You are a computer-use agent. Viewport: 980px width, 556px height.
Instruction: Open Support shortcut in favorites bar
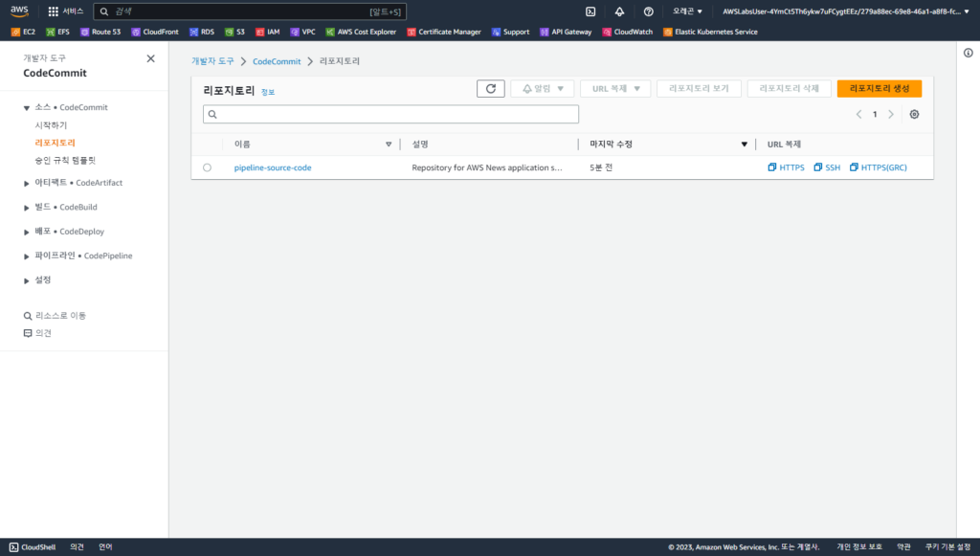511,32
